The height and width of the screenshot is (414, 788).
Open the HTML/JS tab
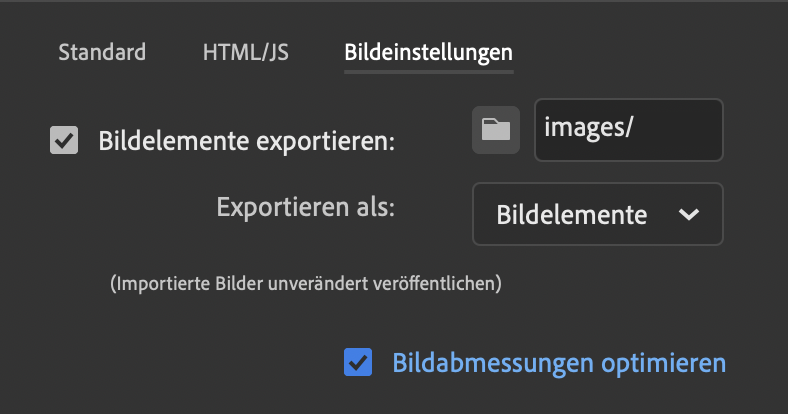(x=245, y=52)
